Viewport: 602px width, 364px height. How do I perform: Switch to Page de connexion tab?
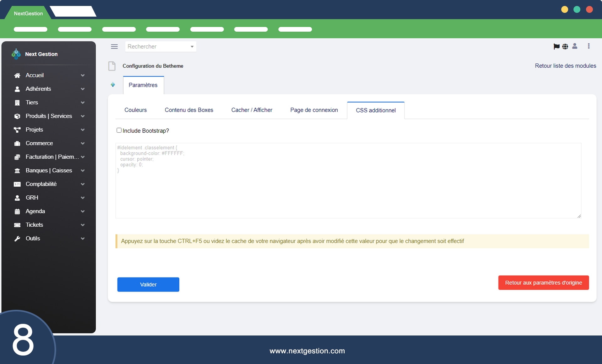tap(314, 110)
